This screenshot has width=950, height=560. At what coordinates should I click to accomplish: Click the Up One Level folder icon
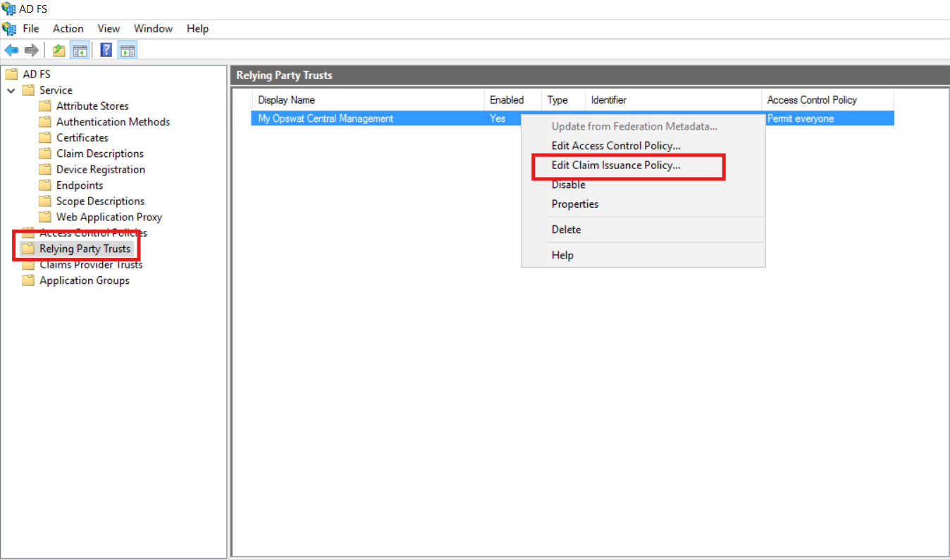59,50
